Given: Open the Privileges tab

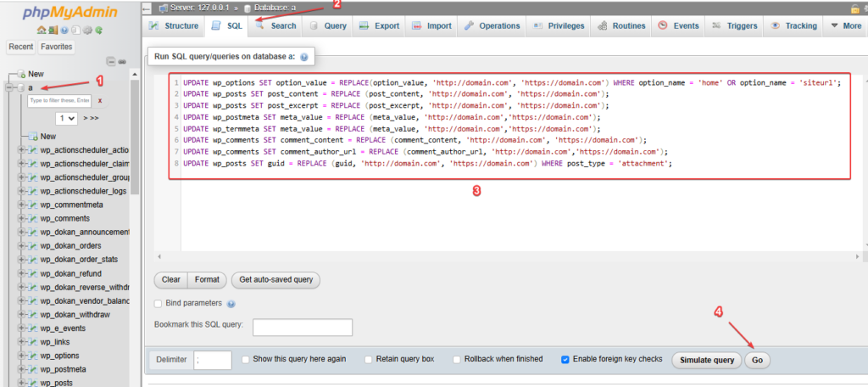Looking at the screenshot, I should 558,25.
